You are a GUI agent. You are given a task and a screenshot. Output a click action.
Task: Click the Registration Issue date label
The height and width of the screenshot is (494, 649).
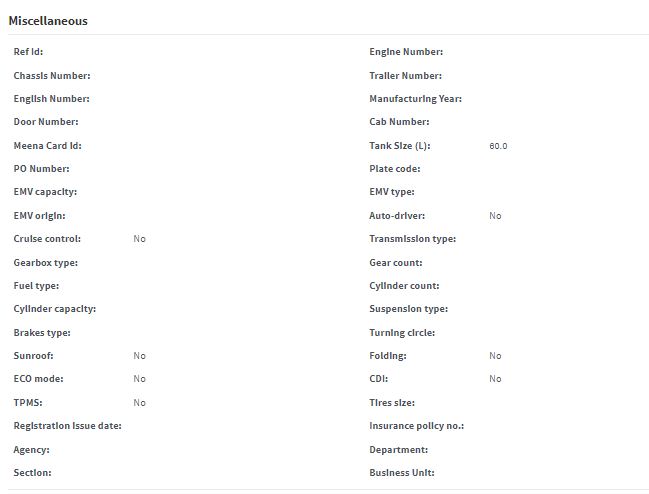(x=67, y=426)
